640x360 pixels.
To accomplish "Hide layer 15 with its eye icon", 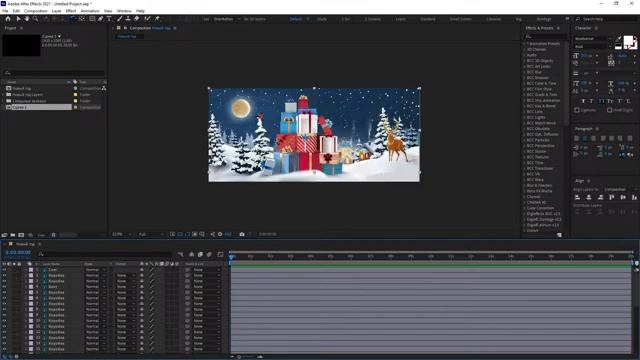I will [x=4, y=349].
